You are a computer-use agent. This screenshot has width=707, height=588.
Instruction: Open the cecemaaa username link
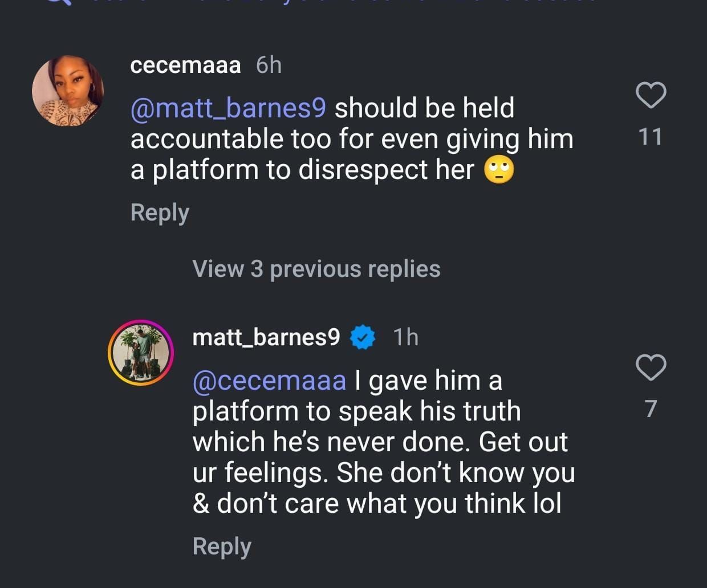tap(185, 65)
